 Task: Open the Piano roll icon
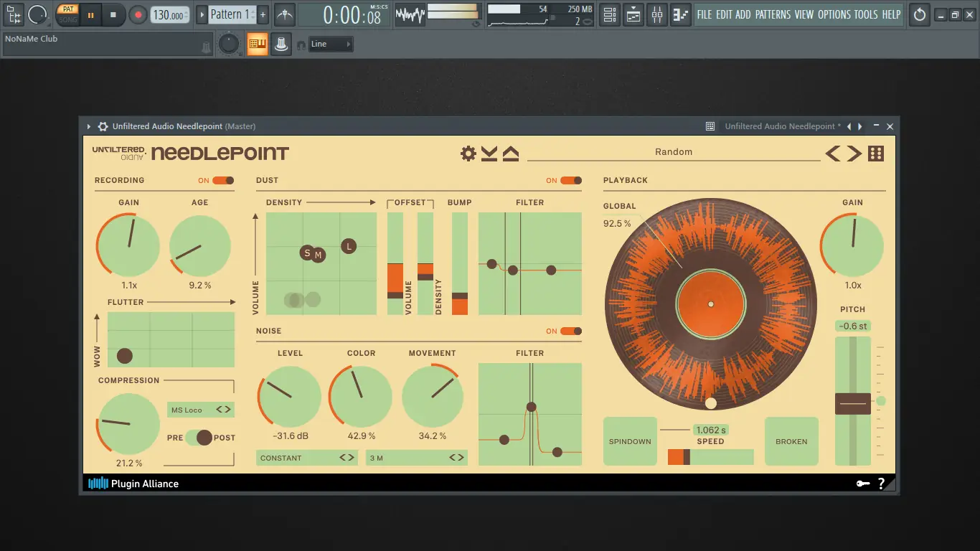point(680,14)
